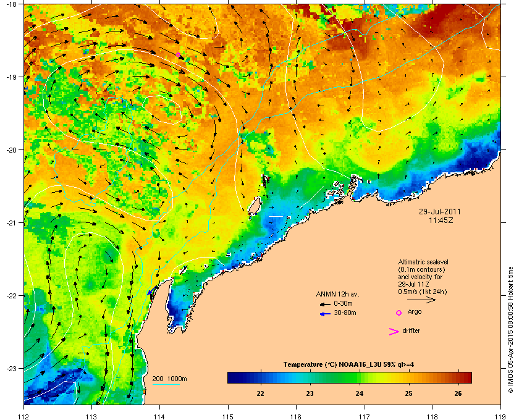519x420 pixels.
Task: Click the color bar value 25
Action: [x=409, y=393]
